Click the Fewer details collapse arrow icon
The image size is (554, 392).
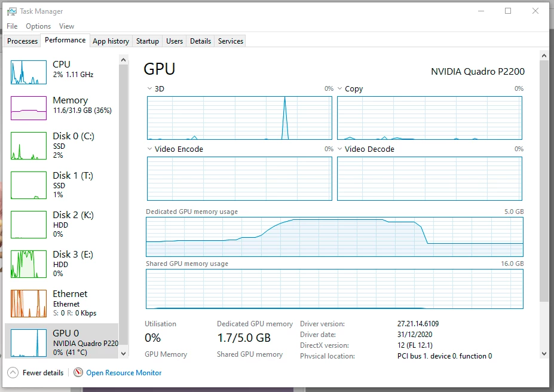(13, 372)
